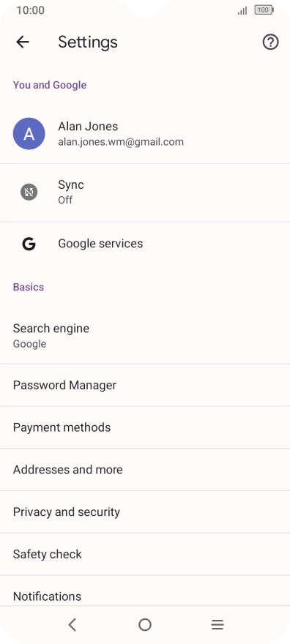Tap the battery indicator in status bar

coord(264,10)
